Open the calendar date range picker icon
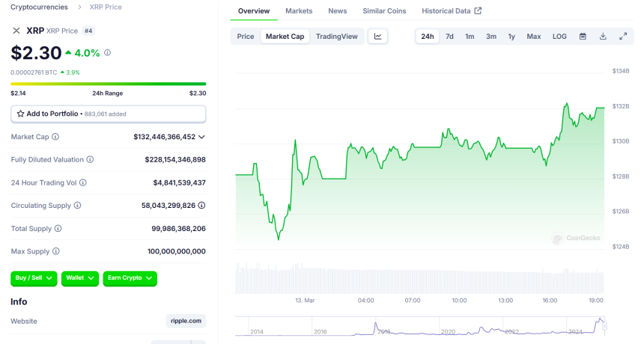Image resolution: width=644 pixels, height=344 pixels. click(x=583, y=36)
